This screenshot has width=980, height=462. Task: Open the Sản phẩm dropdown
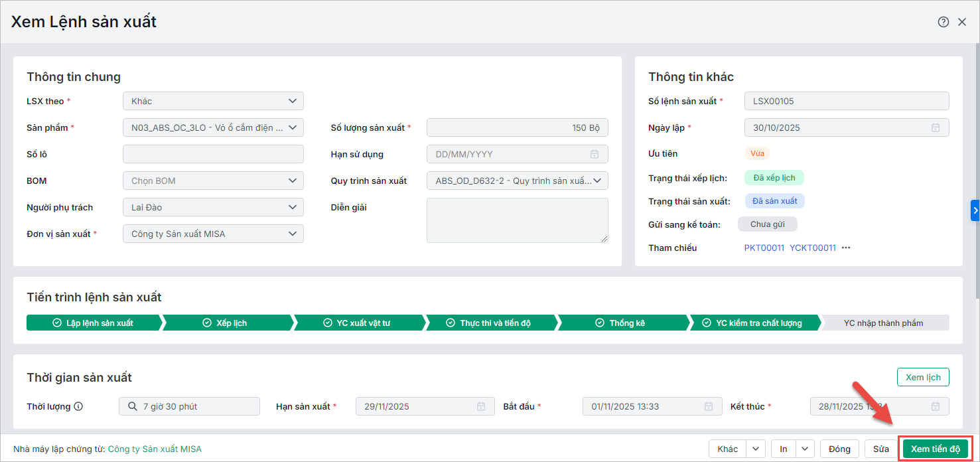pos(213,127)
